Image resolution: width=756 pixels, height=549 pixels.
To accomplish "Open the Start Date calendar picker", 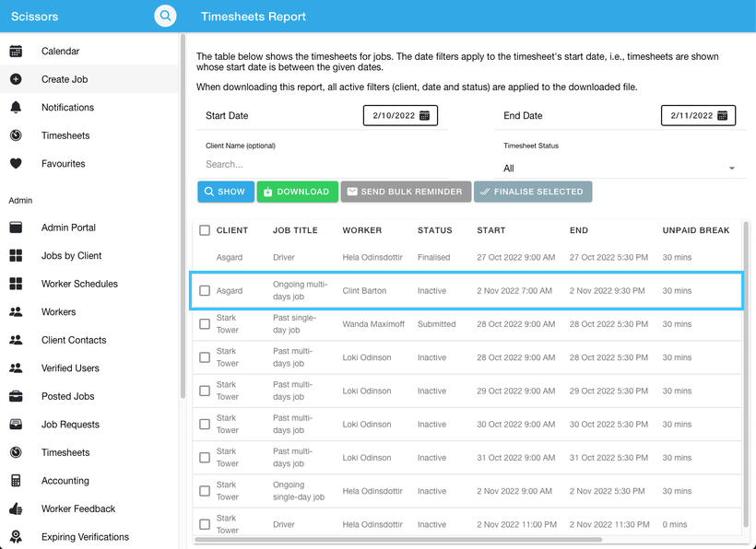I will (424, 115).
